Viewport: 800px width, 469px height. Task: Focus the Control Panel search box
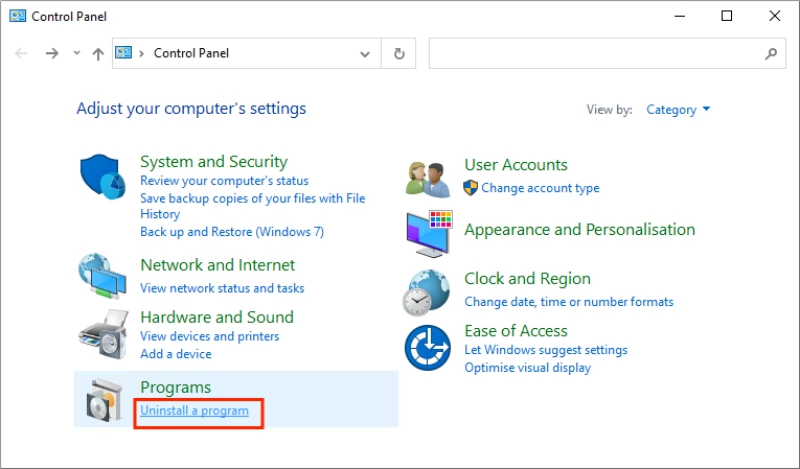tap(607, 53)
